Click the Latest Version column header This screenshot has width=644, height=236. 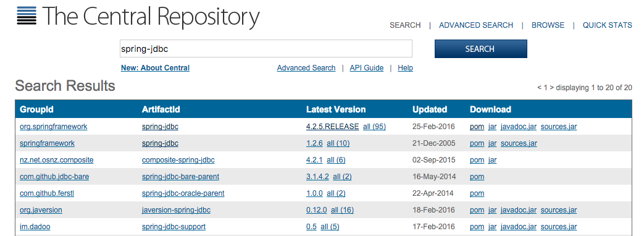pos(335,109)
